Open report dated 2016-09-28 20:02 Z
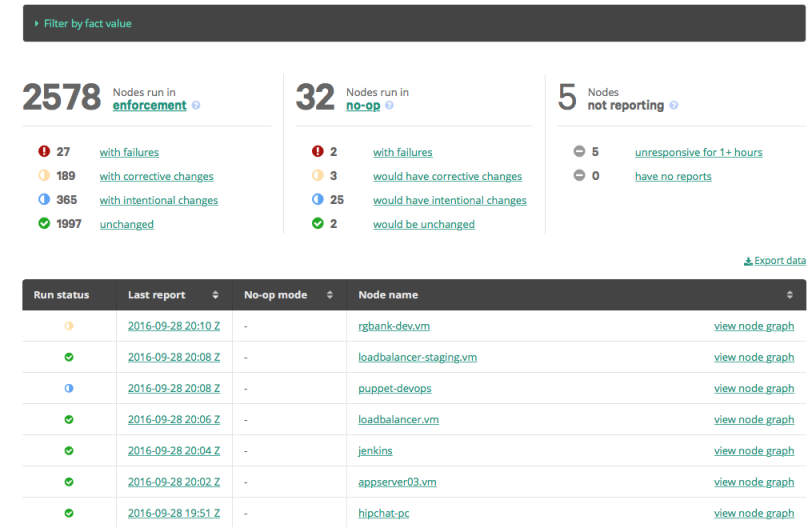The height and width of the screenshot is (527, 812). point(174,482)
